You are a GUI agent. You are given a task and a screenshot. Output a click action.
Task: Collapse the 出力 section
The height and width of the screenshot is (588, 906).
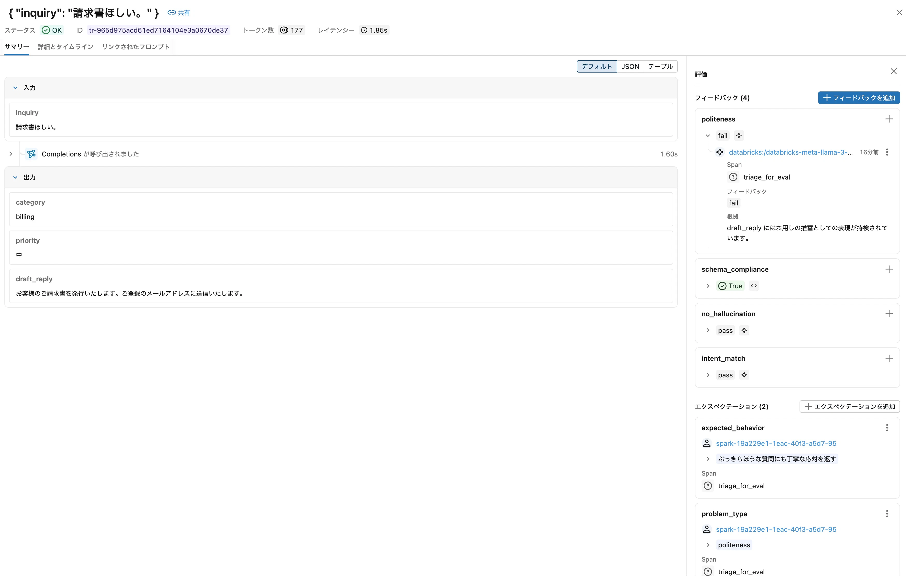15,177
